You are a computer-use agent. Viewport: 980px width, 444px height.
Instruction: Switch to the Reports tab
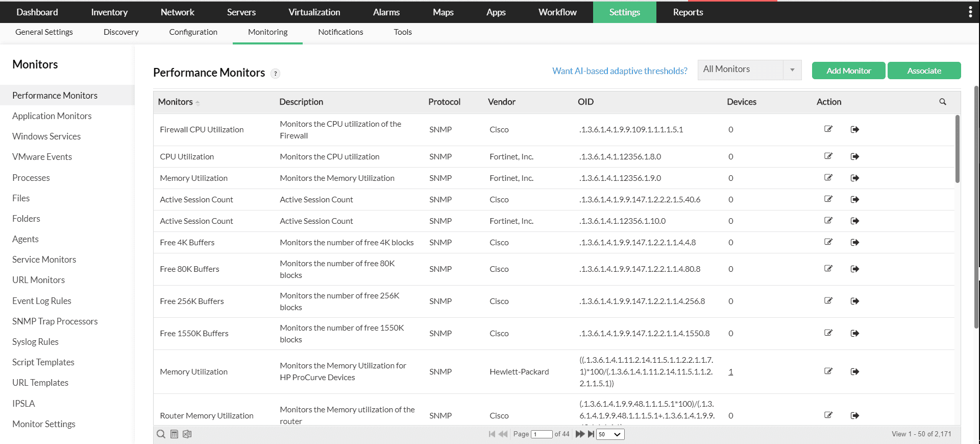pyautogui.click(x=688, y=12)
